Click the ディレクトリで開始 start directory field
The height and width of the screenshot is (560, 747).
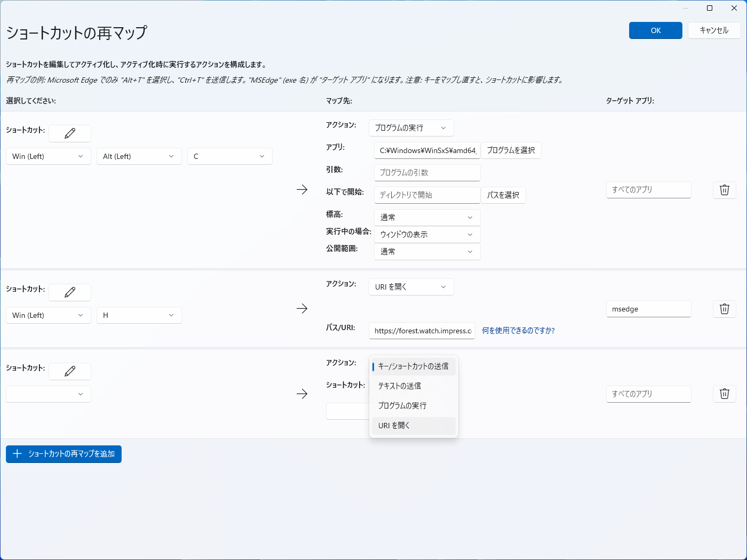427,195
